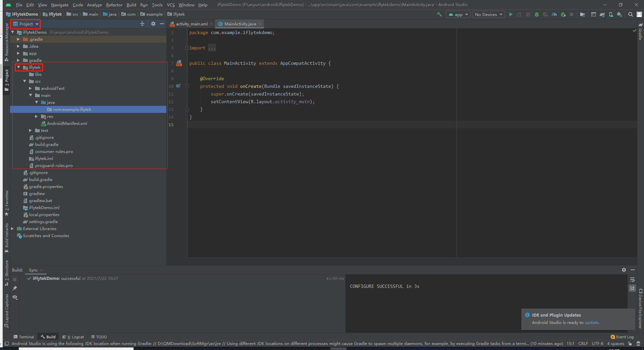Open the Android profiler gauge icon
The height and width of the screenshot is (350, 644).
[x=554, y=14]
